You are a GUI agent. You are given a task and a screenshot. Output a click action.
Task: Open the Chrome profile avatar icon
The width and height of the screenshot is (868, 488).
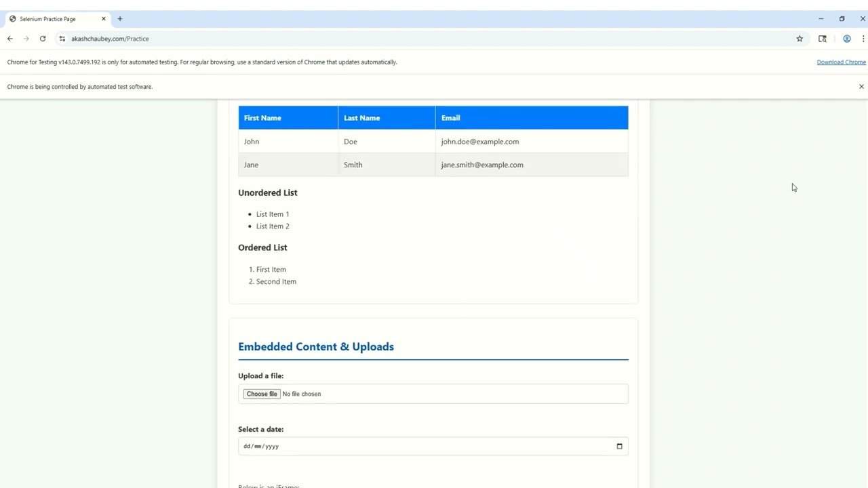coord(847,39)
